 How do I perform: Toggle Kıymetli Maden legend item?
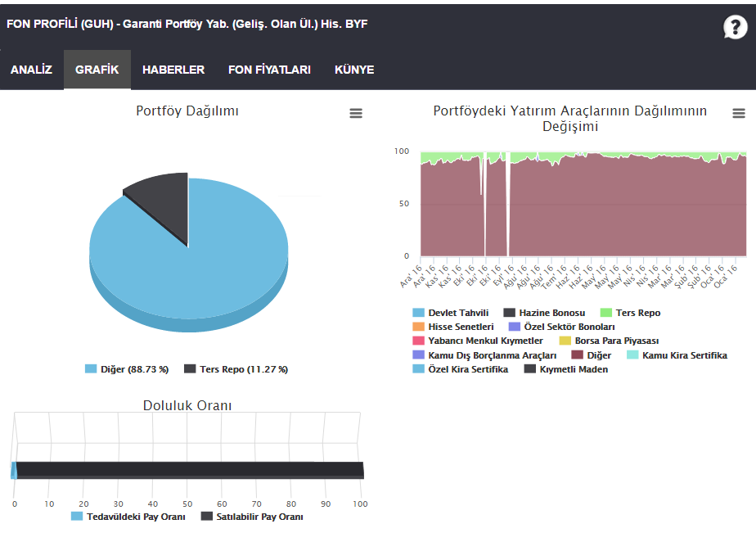566,369
